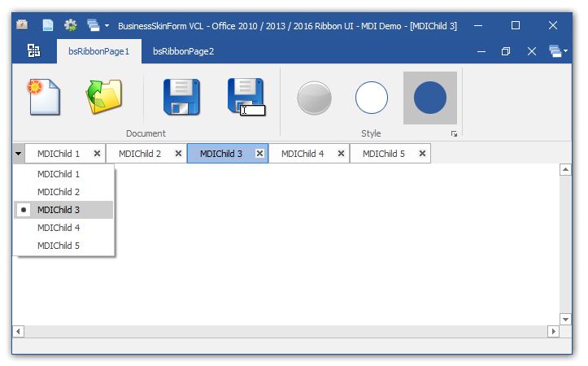The width and height of the screenshot is (588, 366).
Task: Open the Style group dialog launcher
Action: pyautogui.click(x=454, y=134)
